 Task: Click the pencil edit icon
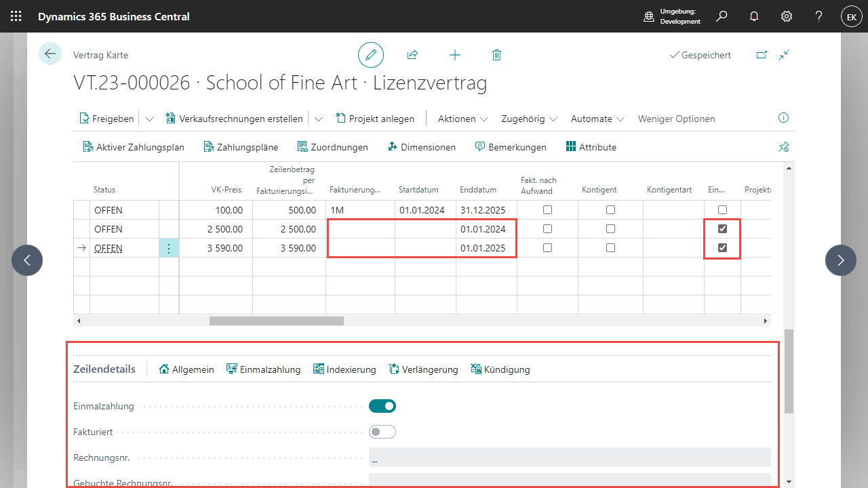(371, 55)
